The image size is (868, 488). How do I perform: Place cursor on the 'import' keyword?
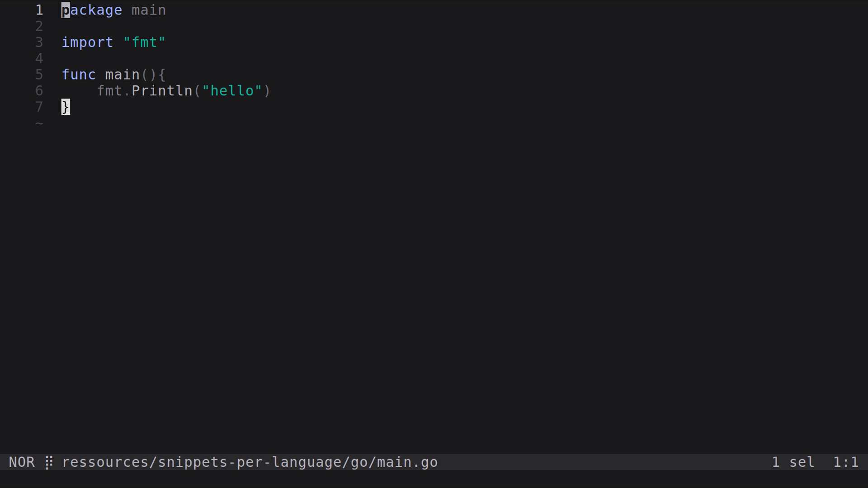click(x=87, y=42)
